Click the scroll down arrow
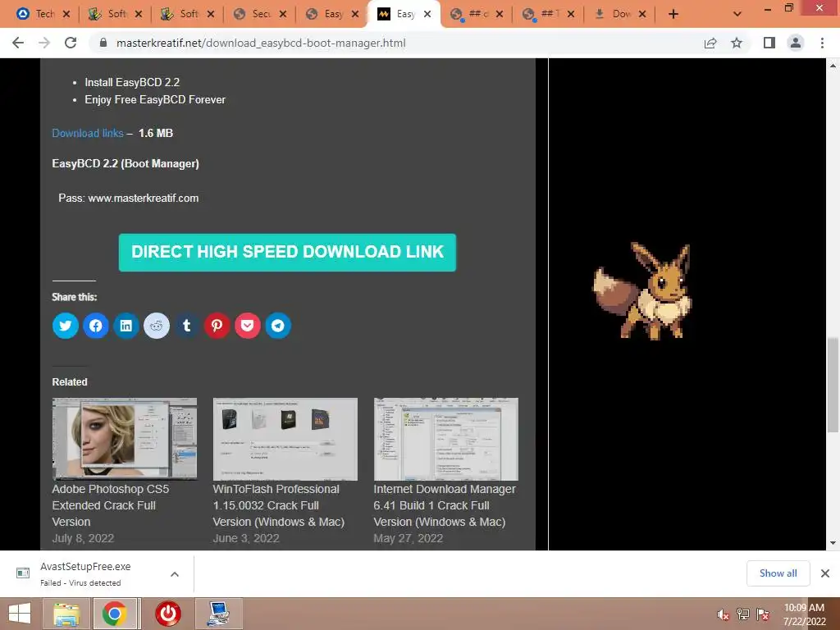 [833, 543]
